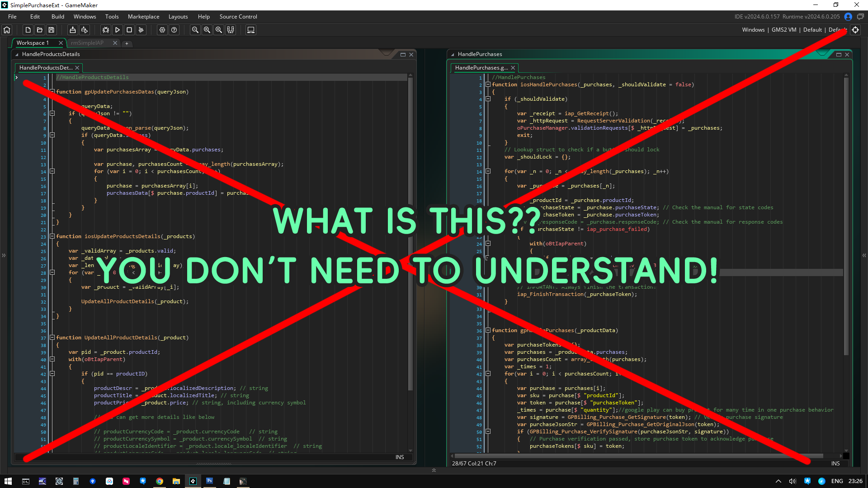Screen dimensions: 868x488
Task: Save project with floppy disk icon
Action: [x=52, y=30]
